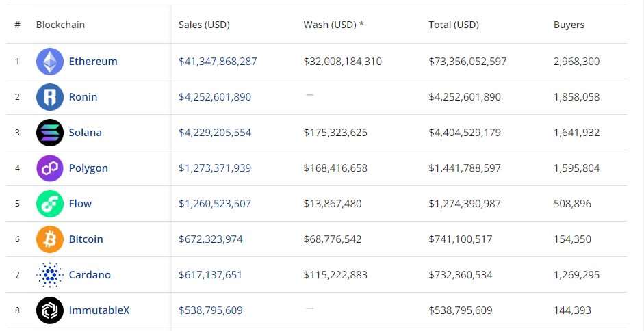Screen dimensions: 644x331
Task: Select ImmutableX total $538,795,609 cell
Action: coord(461,310)
